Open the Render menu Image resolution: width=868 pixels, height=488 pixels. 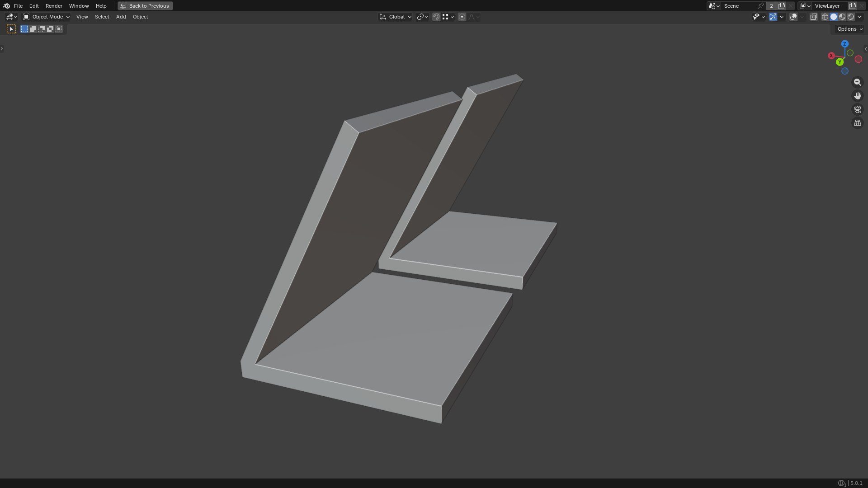[x=54, y=6]
